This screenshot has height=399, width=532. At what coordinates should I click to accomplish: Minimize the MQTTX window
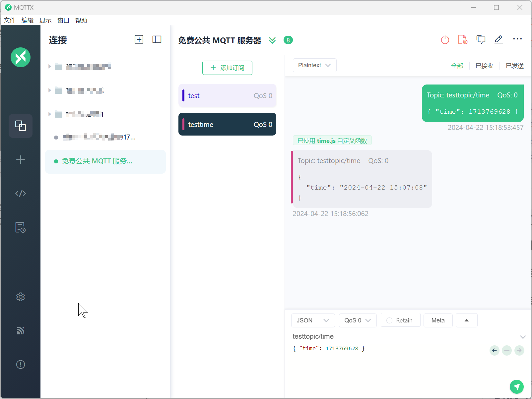(474, 8)
